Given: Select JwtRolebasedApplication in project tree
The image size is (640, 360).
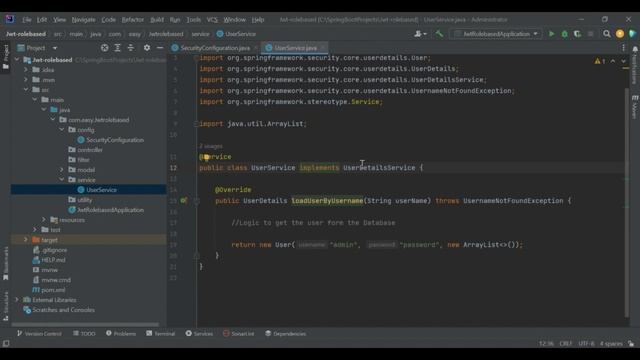Looking at the screenshot, I should pos(110,210).
